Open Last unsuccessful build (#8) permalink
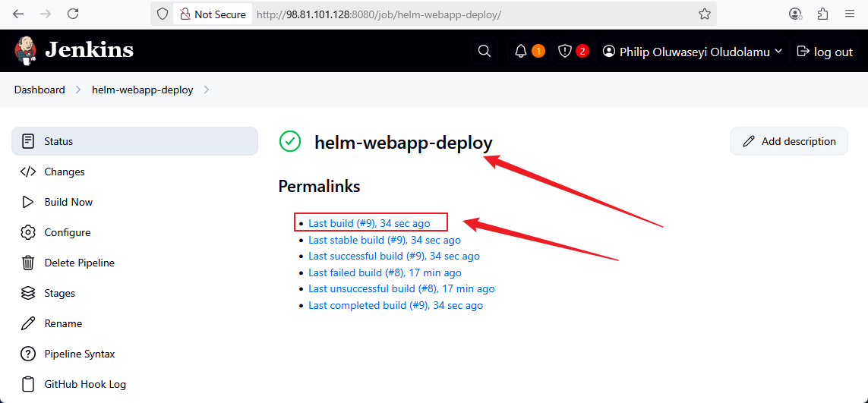This screenshot has height=403, width=868. [x=401, y=289]
